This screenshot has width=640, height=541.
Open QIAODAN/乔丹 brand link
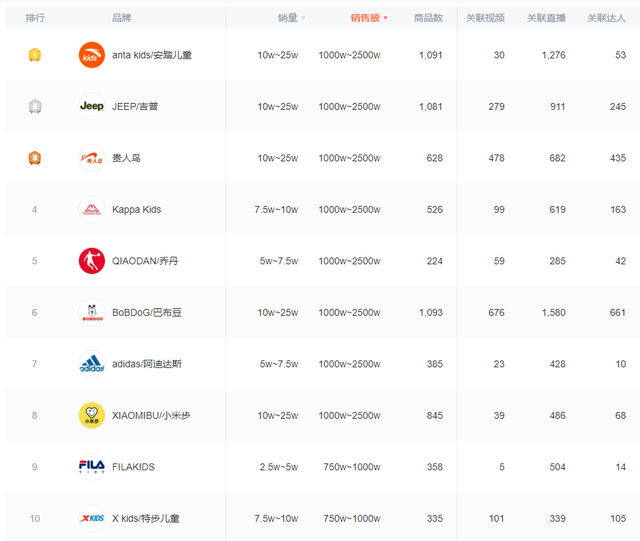145,261
